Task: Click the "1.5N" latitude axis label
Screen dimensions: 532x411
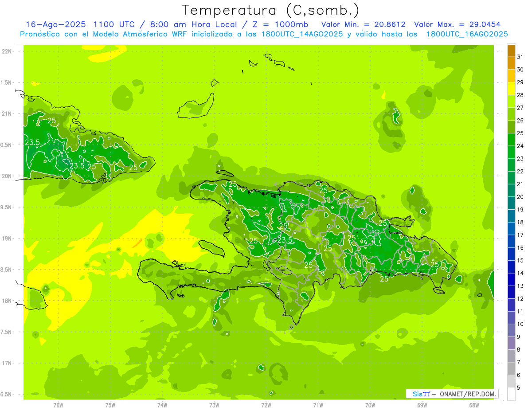Action: (x=6, y=82)
